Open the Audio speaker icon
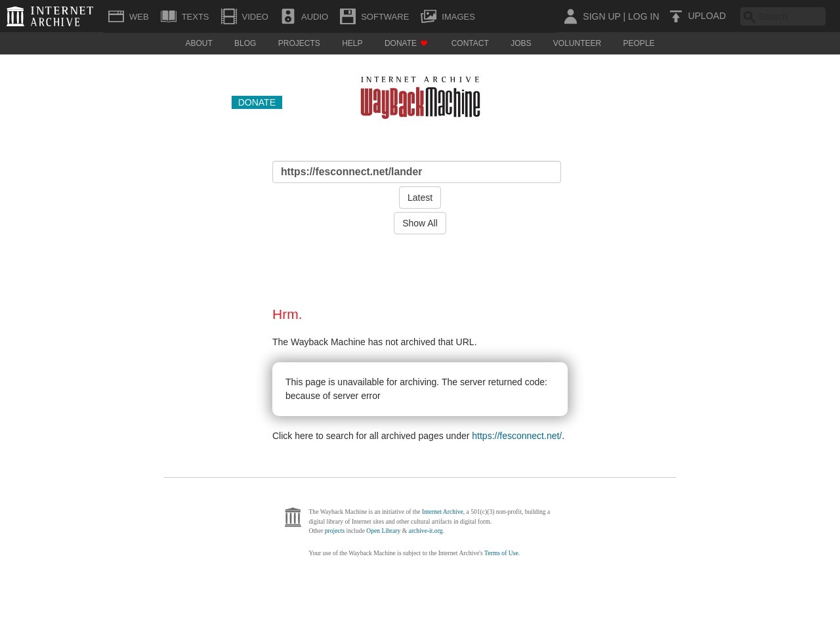The height and width of the screenshot is (630, 840). click(288, 16)
